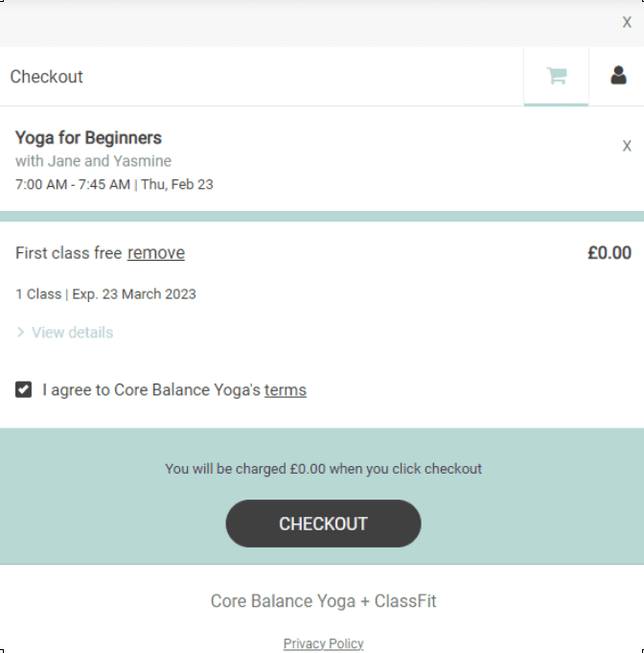Untick the agree to terms checkbox
The width and height of the screenshot is (644, 653).
coord(24,390)
